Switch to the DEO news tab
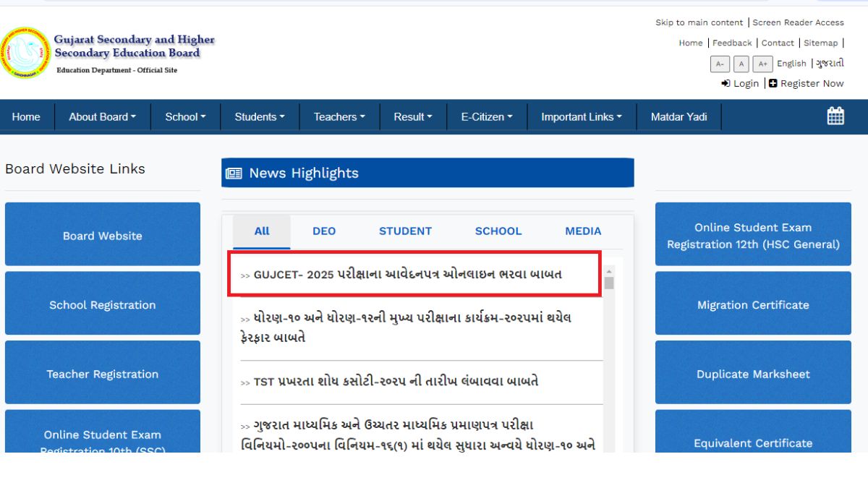Screen dimensions: 868x488 tap(324, 231)
